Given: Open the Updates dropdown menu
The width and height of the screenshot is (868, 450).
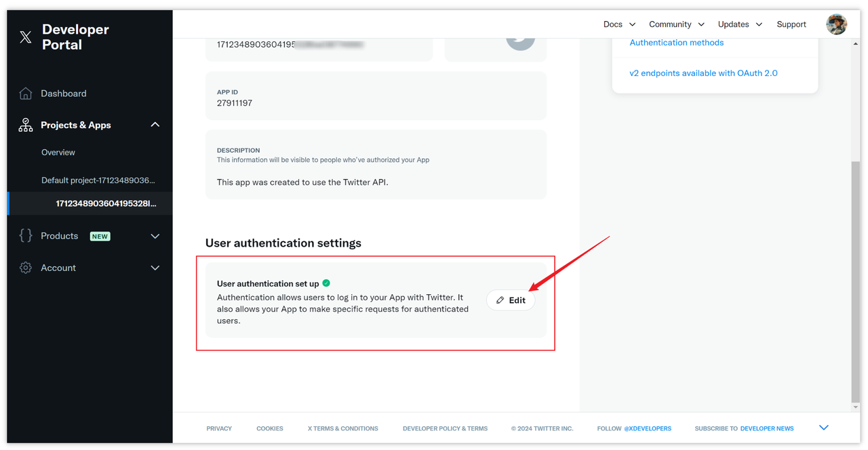Looking at the screenshot, I should click(741, 24).
